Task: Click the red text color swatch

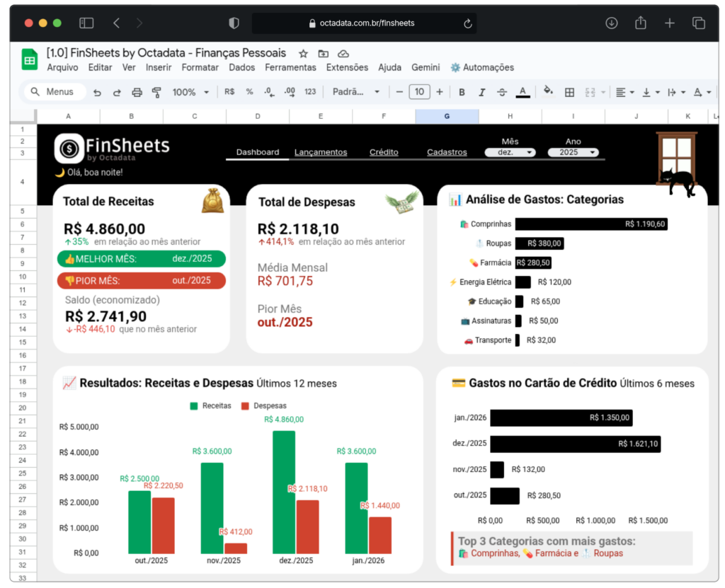Action: (x=522, y=92)
